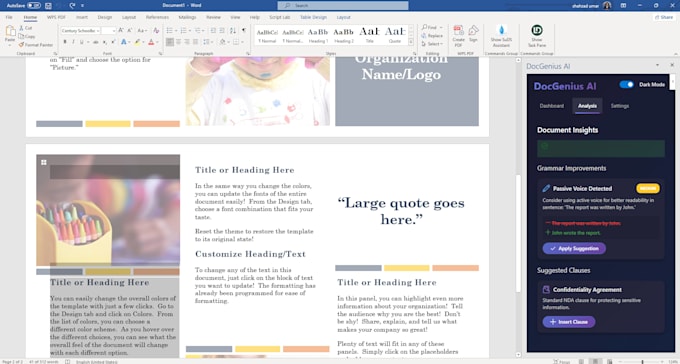The height and width of the screenshot is (364, 680).
Task: Click the Redo arrow in title bar
Action: [72, 6]
